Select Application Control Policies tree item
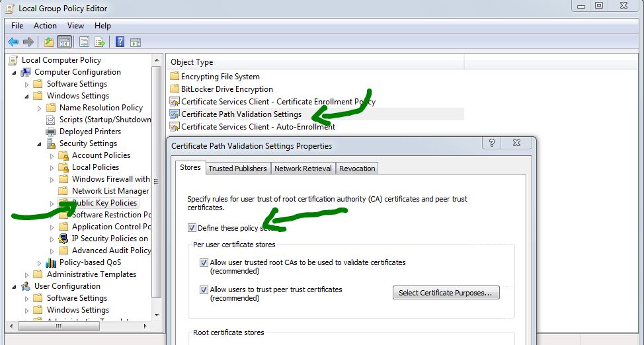 coord(111,227)
